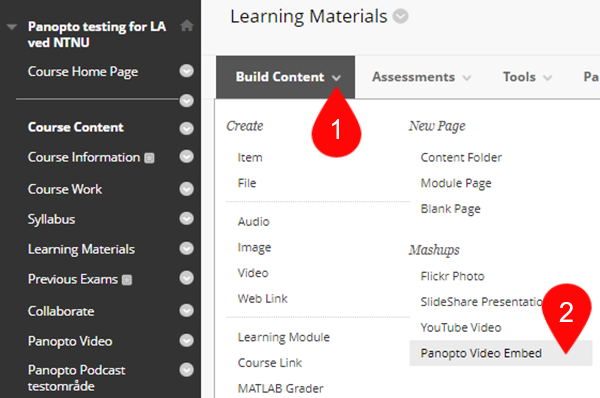Open the options chevron next to Course Information

(186, 157)
